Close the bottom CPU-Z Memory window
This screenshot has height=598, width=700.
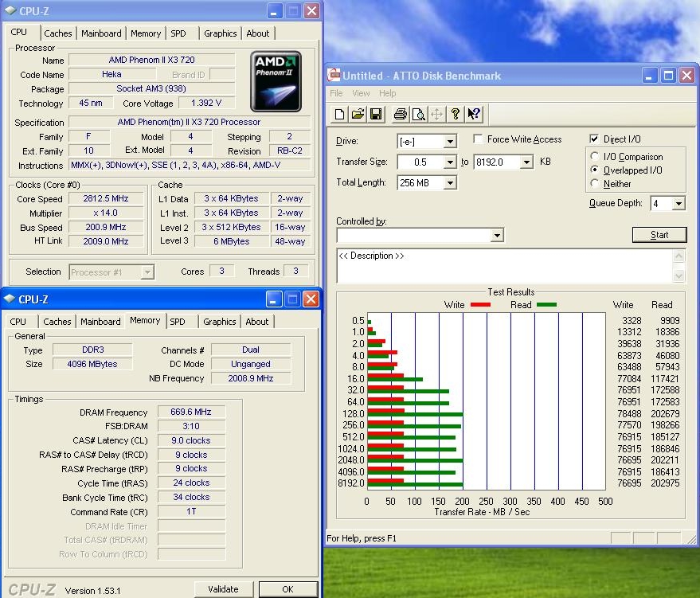pos(311,299)
